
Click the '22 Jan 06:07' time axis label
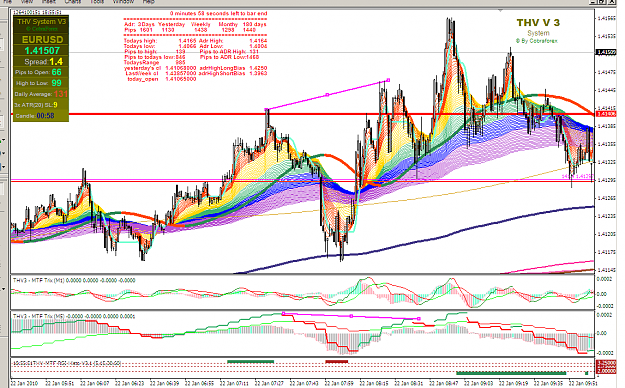click(95, 383)
